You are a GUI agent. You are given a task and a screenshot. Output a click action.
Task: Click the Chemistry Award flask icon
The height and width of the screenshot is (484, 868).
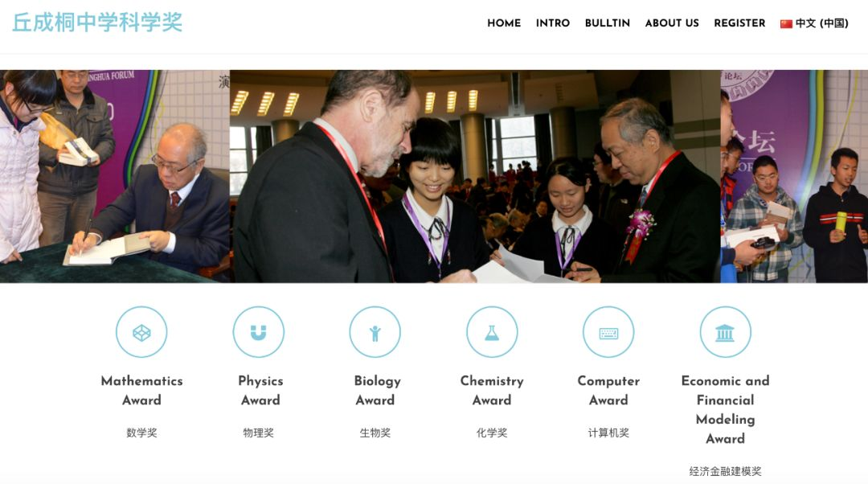492,332
